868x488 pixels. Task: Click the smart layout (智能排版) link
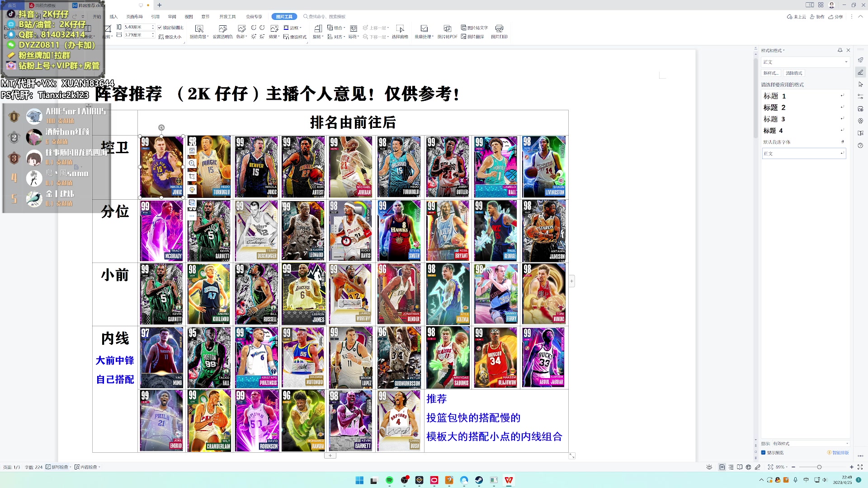839,452
